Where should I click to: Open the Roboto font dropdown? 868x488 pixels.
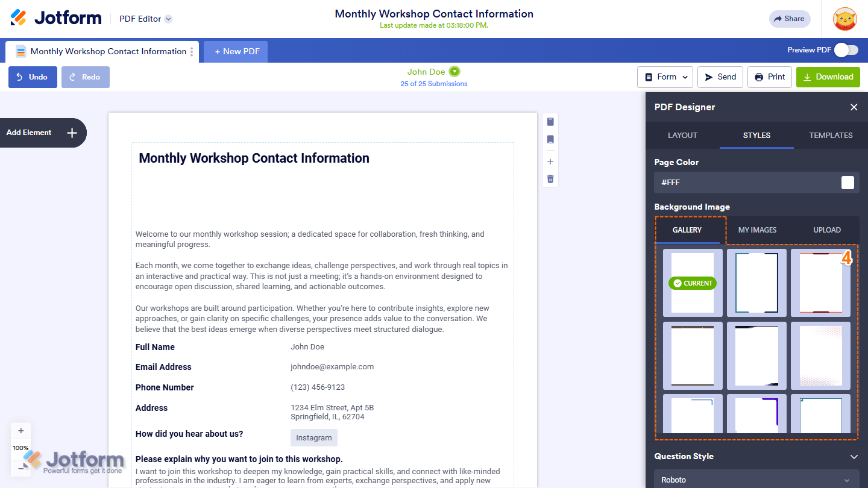click(x=756, y=480)
